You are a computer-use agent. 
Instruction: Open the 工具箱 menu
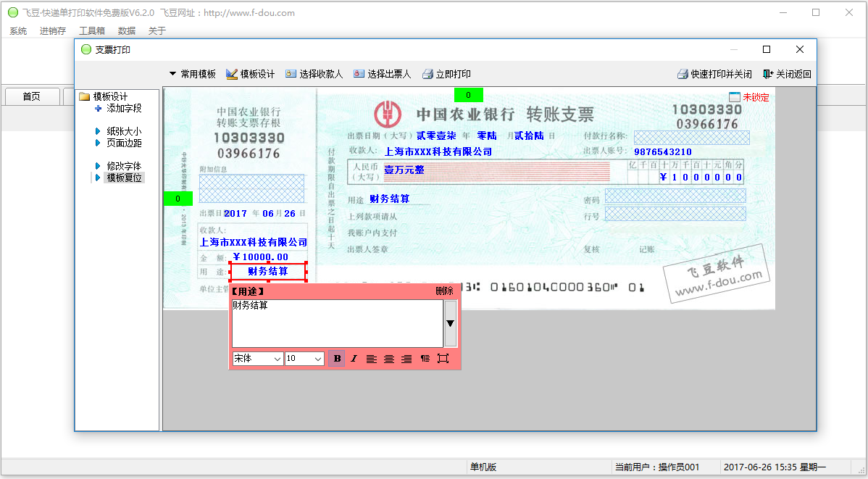(x=92, y=31)
